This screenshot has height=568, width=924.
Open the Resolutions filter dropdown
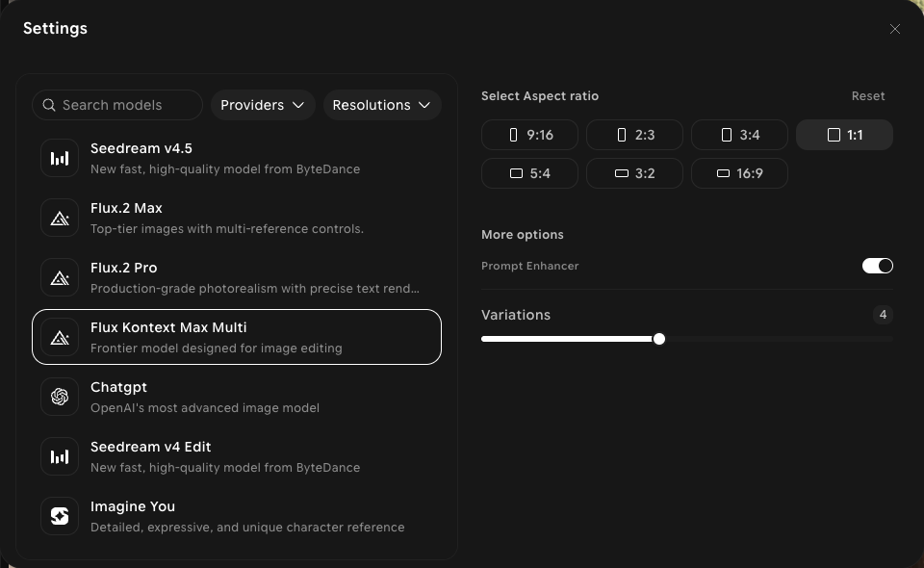(382, 105)
